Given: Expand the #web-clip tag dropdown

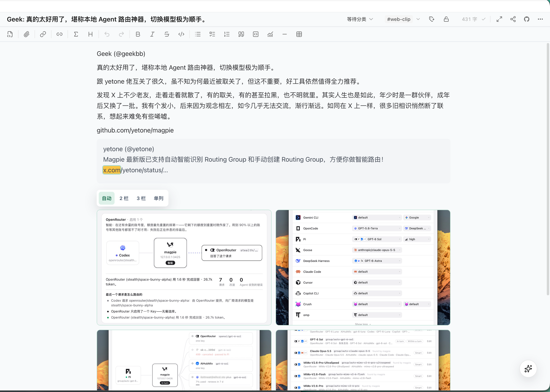Looking at the screenshot, I should tap(418, 19).
